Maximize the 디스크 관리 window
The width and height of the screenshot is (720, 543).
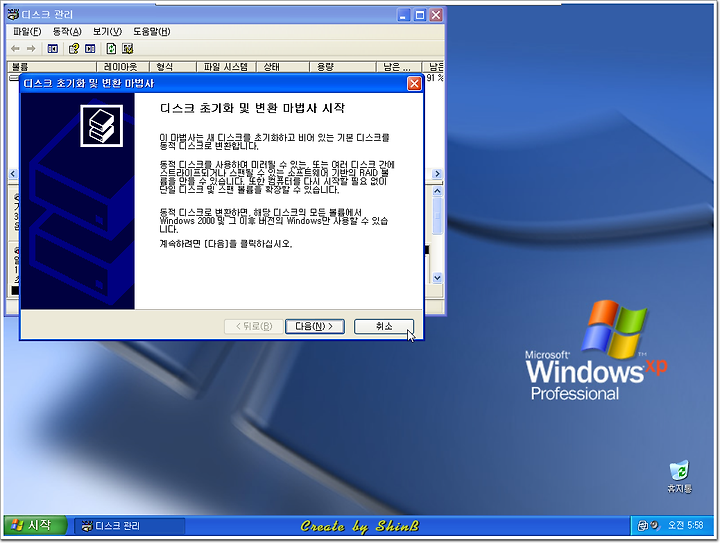(x=420, y=15)
